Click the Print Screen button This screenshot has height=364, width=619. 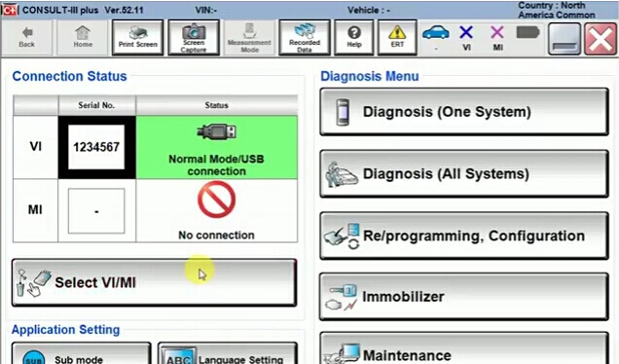pyautogui.click(x=138, y=38)
